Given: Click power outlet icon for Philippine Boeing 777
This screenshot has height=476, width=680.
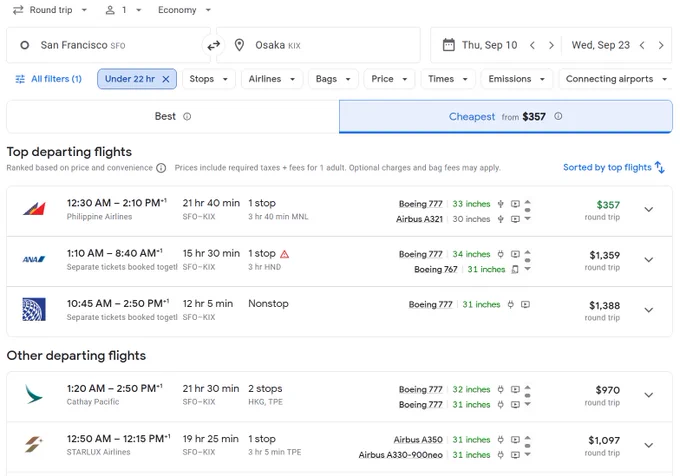Looking at the screenshot, I should [x=500, y=204].
